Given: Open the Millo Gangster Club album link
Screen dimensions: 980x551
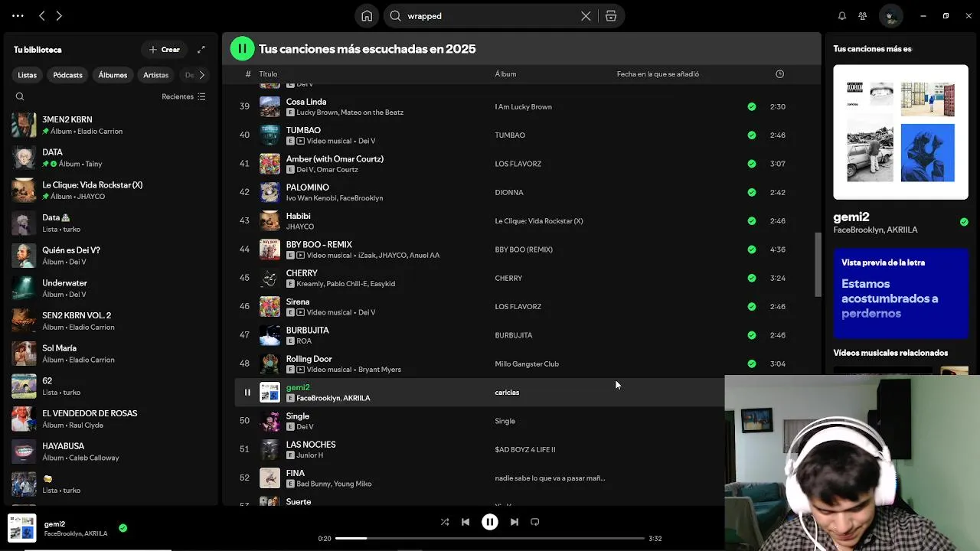Looking at the screenshot, I should point(527,364).
